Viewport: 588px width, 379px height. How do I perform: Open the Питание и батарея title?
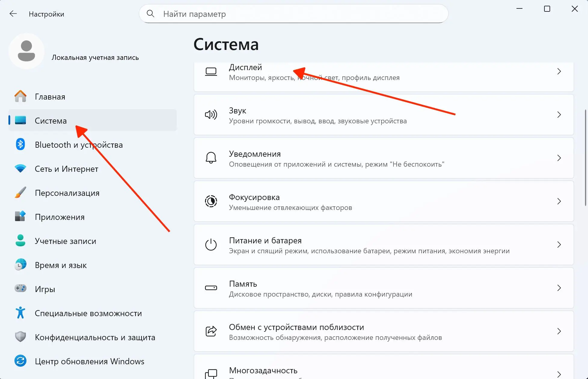(265, 240)
